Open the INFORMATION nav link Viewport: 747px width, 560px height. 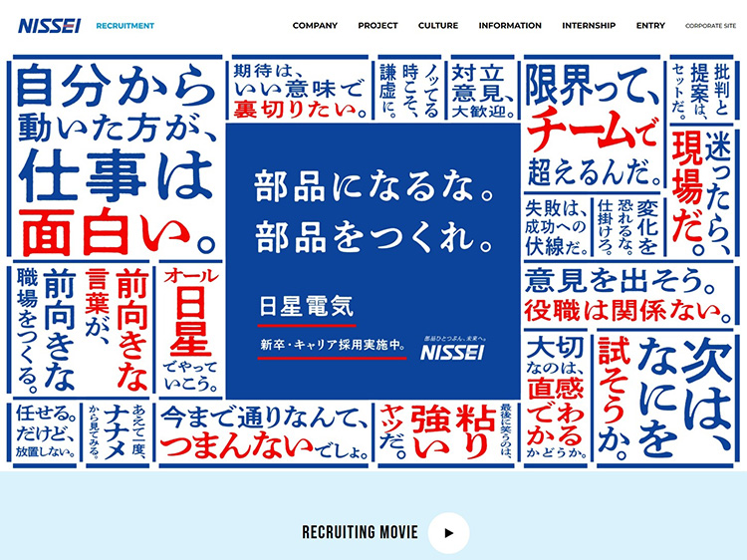(x=510, y=26)
